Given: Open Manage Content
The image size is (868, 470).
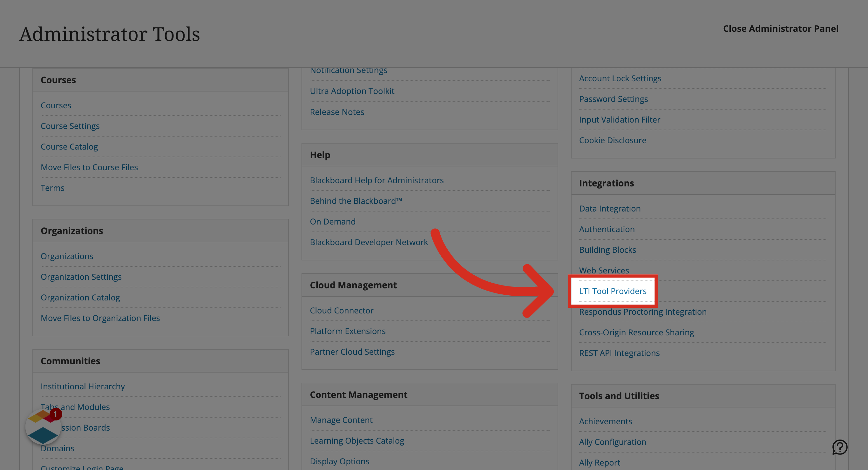Looking at the screenshot, I should tap(341, 420).
